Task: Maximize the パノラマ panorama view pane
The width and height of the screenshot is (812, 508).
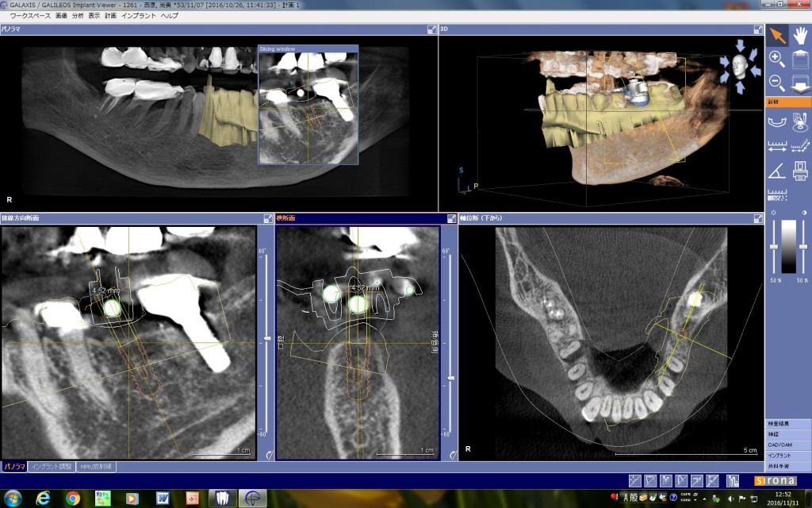Action: (432, 29)
